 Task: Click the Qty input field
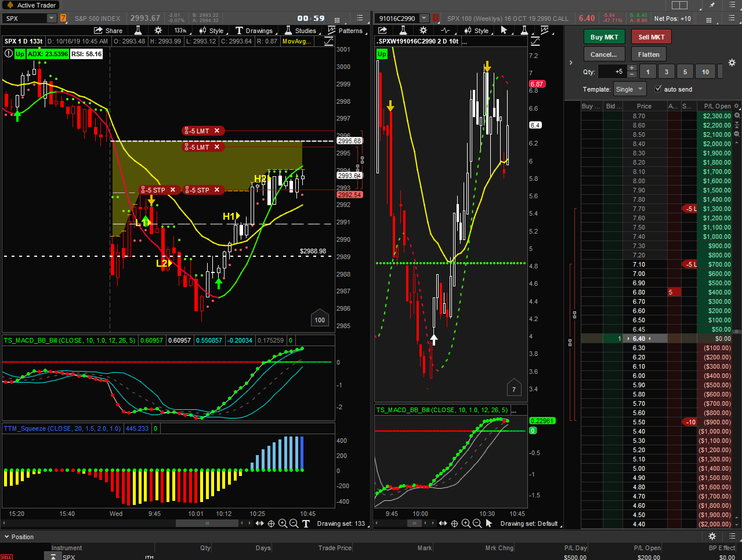pyautogui.click(x=611, y=72)
